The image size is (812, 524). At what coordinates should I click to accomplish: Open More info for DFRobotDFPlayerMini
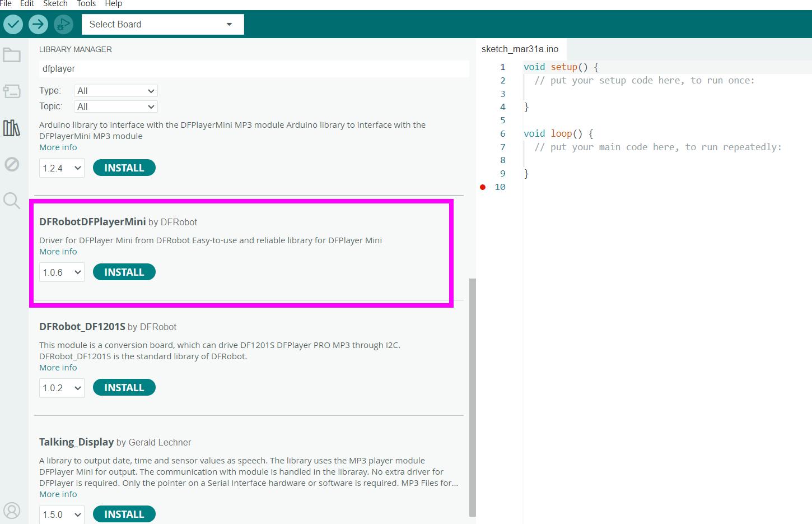coord(58,252)
